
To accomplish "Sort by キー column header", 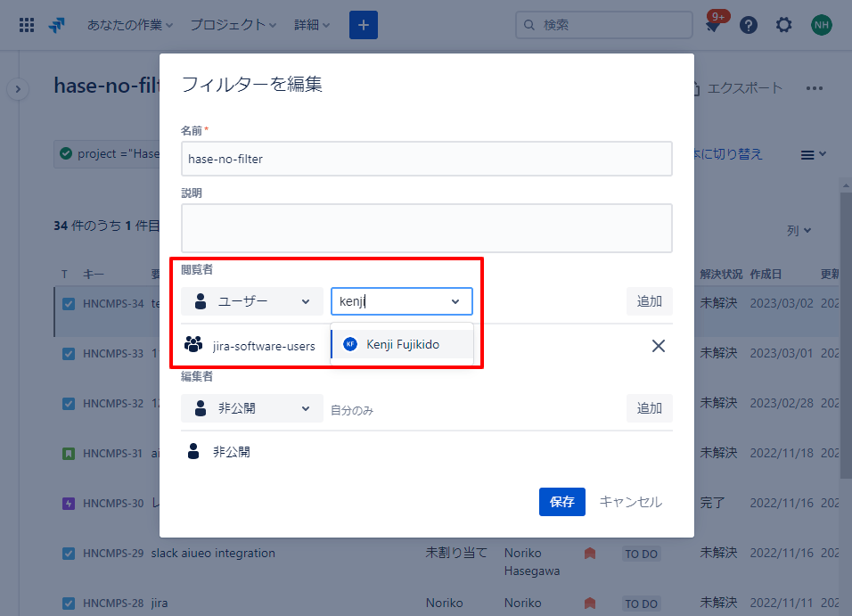I will coord(93,275).
